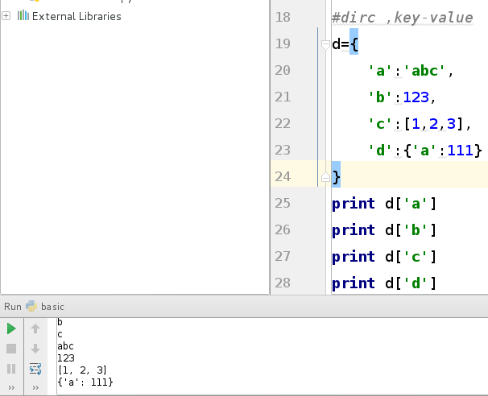Click the fold end marker on line 24
This screenshot has width=488, height=396.
pos(325,177)
